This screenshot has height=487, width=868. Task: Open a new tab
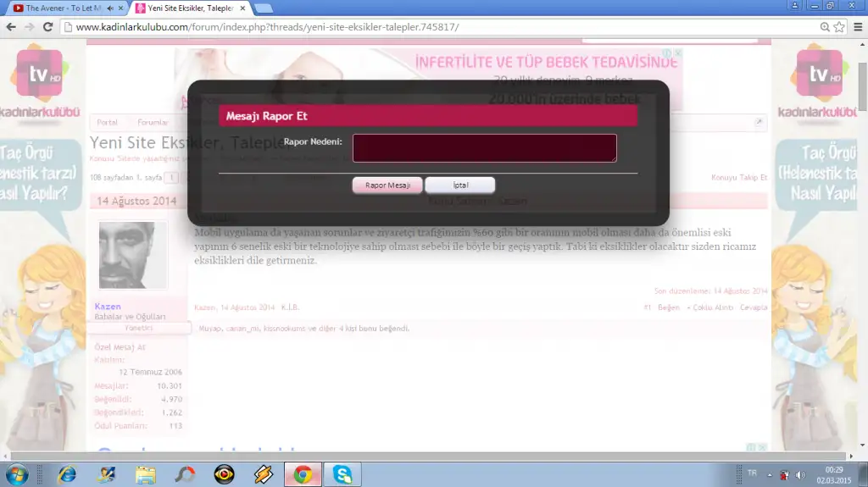click(264, 8)
